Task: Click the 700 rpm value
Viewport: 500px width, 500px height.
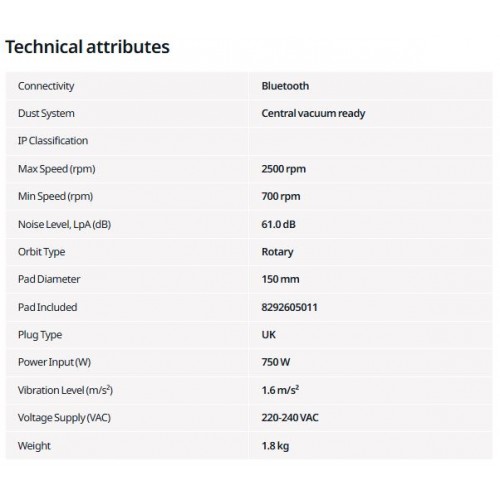Action: (281, 196)
